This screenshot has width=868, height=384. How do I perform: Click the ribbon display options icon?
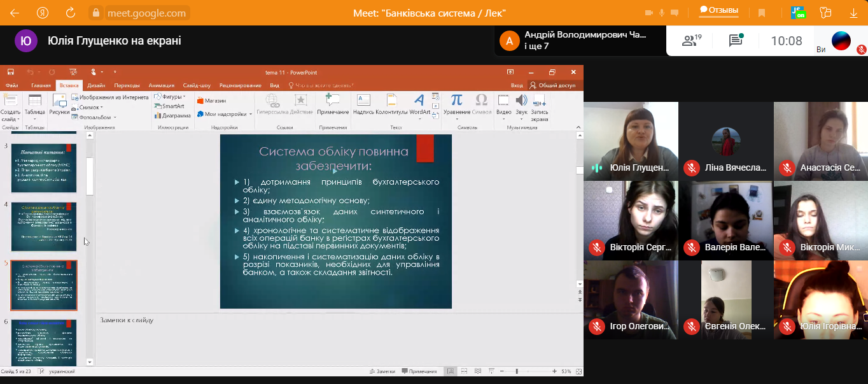click(x=510, y=72)
